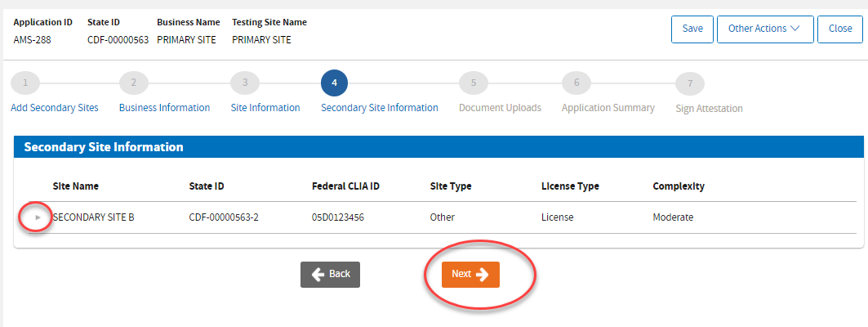Open Add Secondary Sites step link

(55, 108)
